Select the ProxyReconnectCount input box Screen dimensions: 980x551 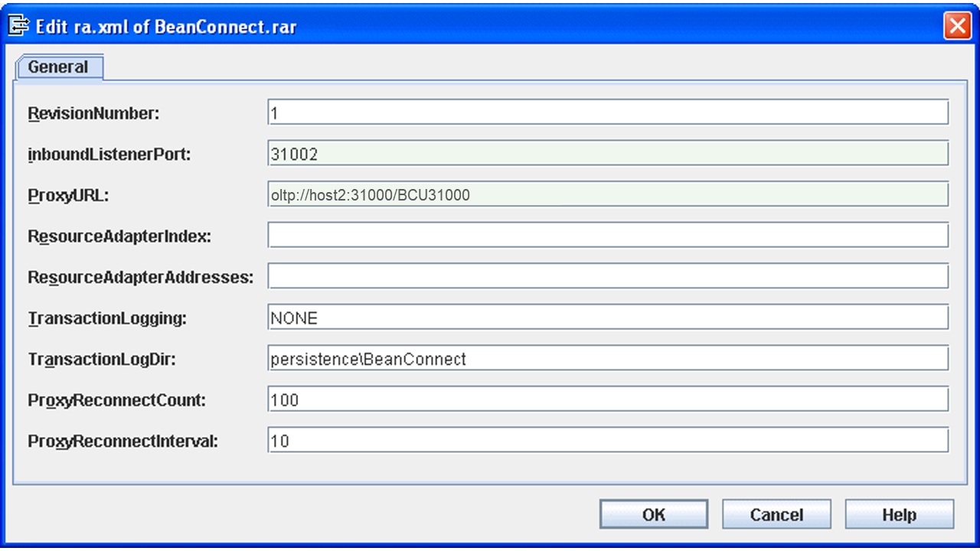coord(608,399)
